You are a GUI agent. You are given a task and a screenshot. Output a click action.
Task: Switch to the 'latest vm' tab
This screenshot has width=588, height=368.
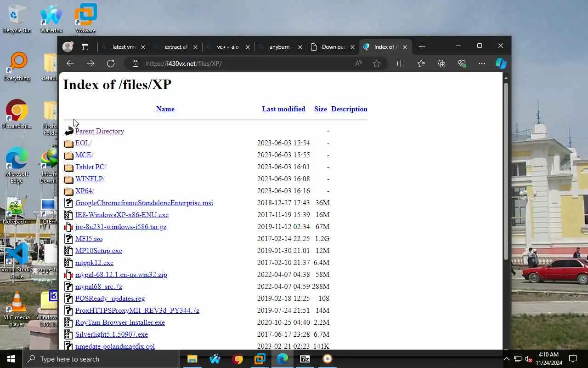(x=123, y=47)
